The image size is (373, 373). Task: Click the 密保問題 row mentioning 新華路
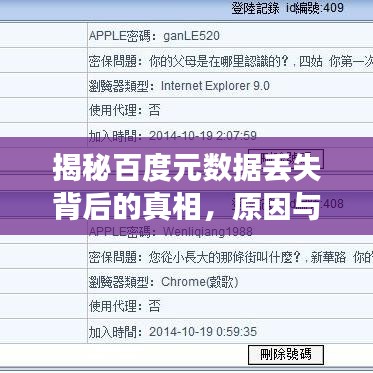point(231,257)
